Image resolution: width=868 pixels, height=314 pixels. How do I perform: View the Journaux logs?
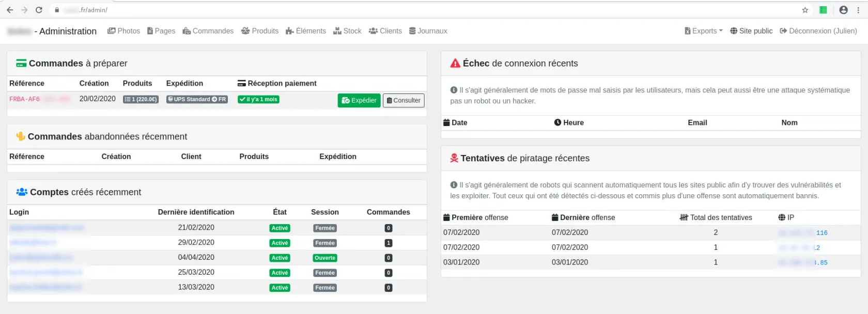[x=428, y=31]
